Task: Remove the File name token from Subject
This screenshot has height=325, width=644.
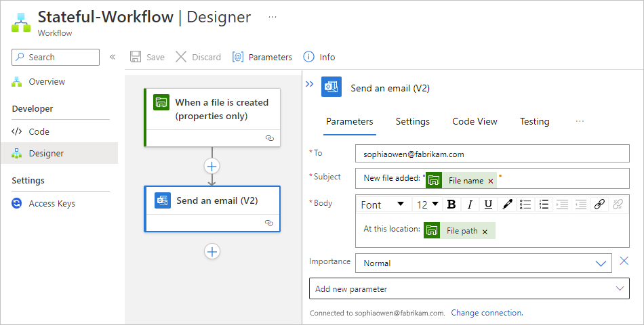Action: coord(491,181)
